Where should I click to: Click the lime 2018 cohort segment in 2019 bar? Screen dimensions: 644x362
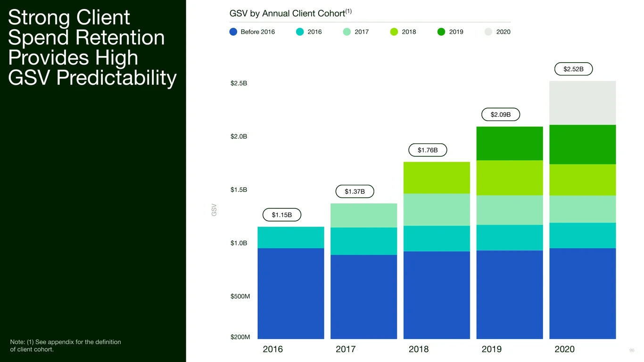[x=510, y=178]
